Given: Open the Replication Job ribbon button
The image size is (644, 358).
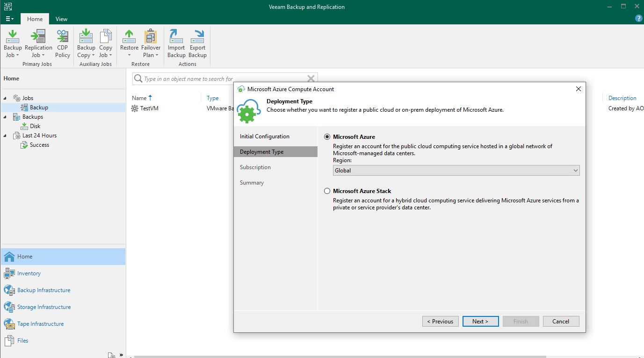Looking at the screenshot, I should (x=38, y=43).
